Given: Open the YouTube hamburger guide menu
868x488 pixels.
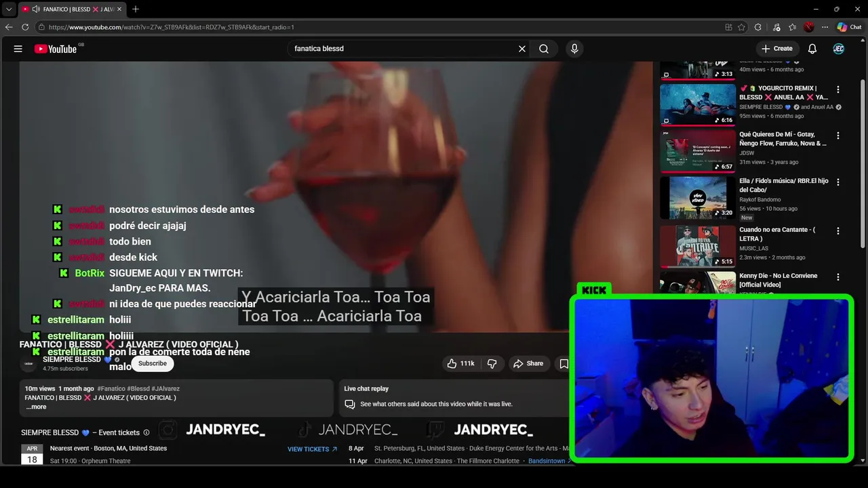Looking at the screenshot, I should [18, 49].
